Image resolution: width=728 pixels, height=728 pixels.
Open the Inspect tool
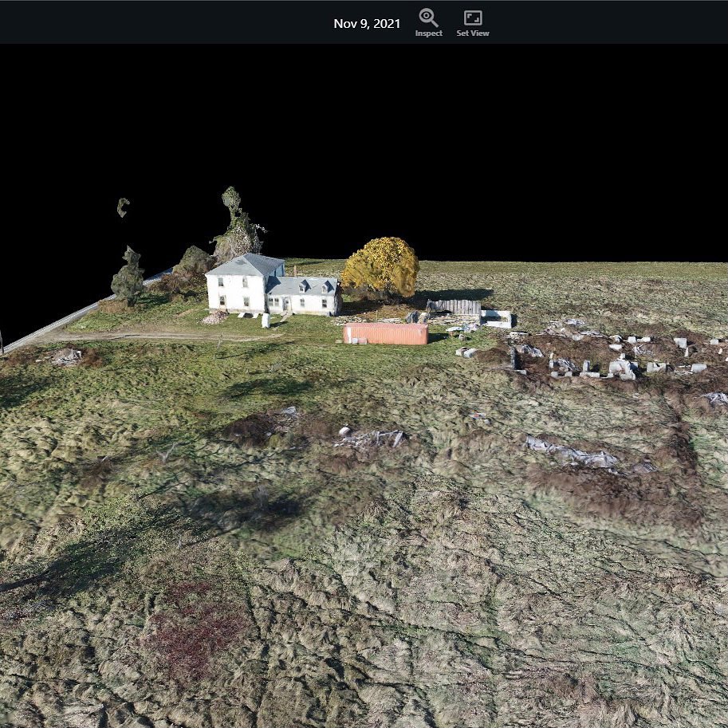pos(429,22)
